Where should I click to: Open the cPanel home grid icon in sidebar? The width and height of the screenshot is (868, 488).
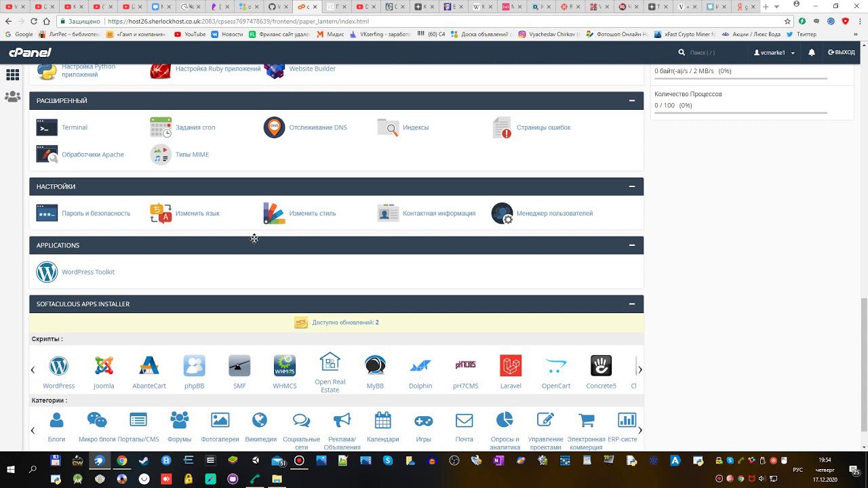pos(12,75)
